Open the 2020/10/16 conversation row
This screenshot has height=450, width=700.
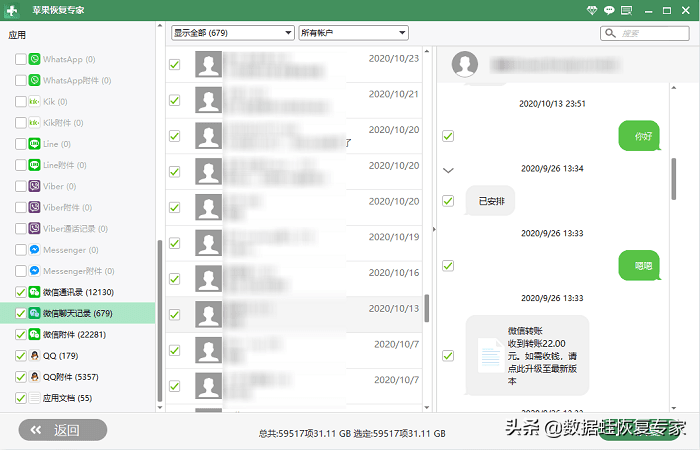(294, 279)
